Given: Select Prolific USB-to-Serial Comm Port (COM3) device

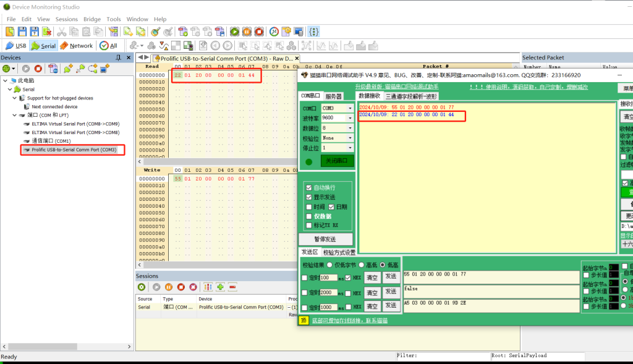Looking at the screenshot, I should click(x=74, y=150).
